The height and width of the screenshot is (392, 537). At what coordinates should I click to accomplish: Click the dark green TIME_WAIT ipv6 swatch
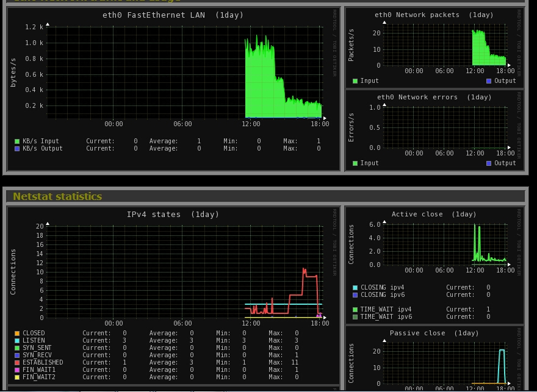[x=355, y=317]
